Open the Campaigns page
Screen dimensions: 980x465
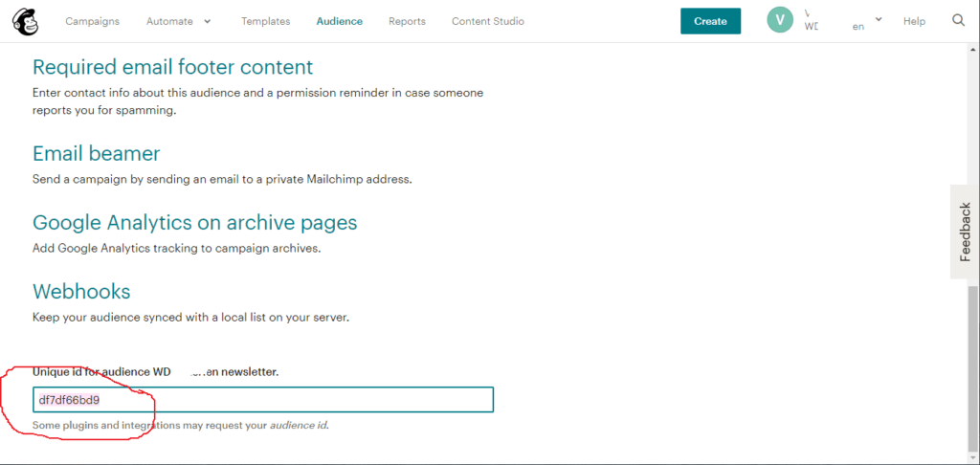tap(92, 21)
